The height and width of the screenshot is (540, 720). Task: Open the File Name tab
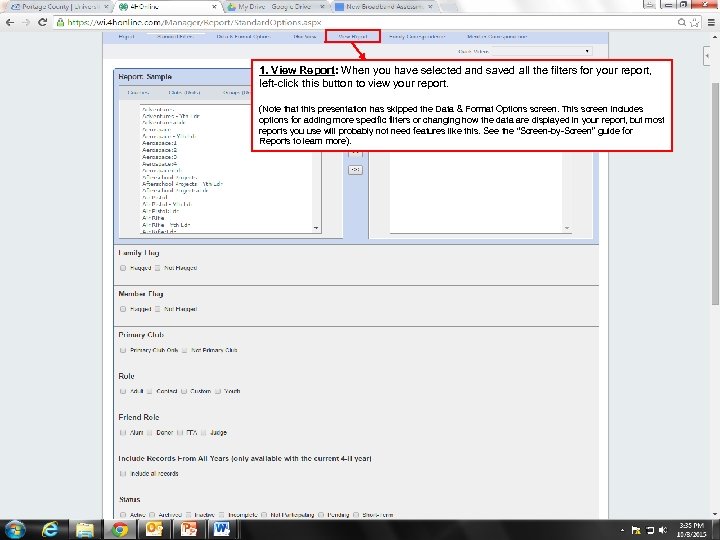[x=305, y=36]
